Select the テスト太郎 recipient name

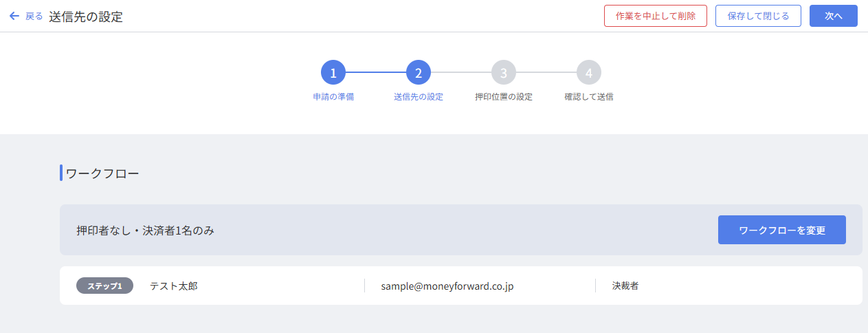174,286
